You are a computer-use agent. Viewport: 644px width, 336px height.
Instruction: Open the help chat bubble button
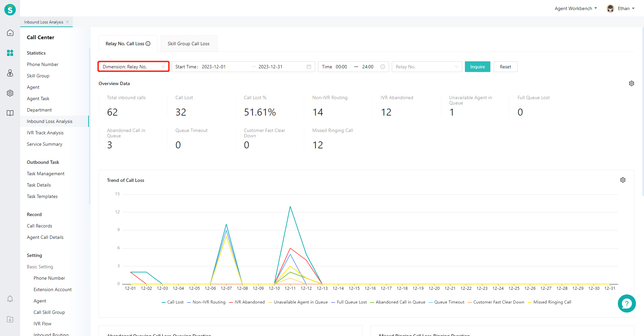pos(627,304)
